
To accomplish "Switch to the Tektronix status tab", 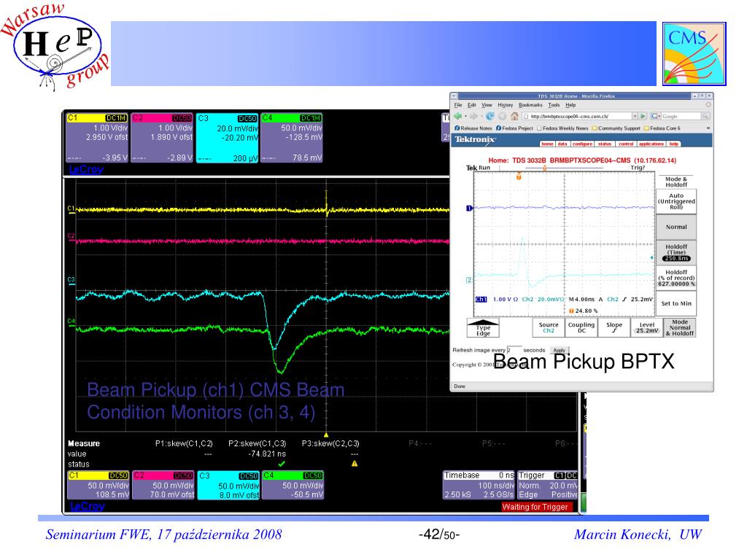I will [605, 144].
